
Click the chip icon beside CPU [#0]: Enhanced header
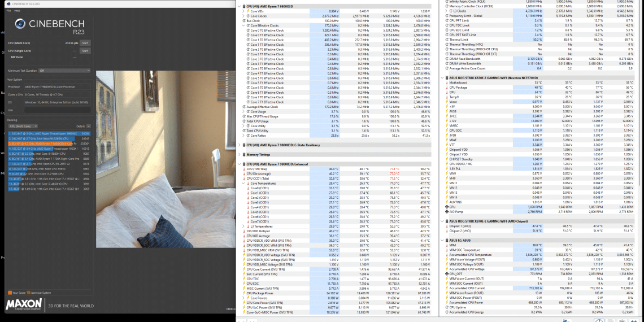245,164
